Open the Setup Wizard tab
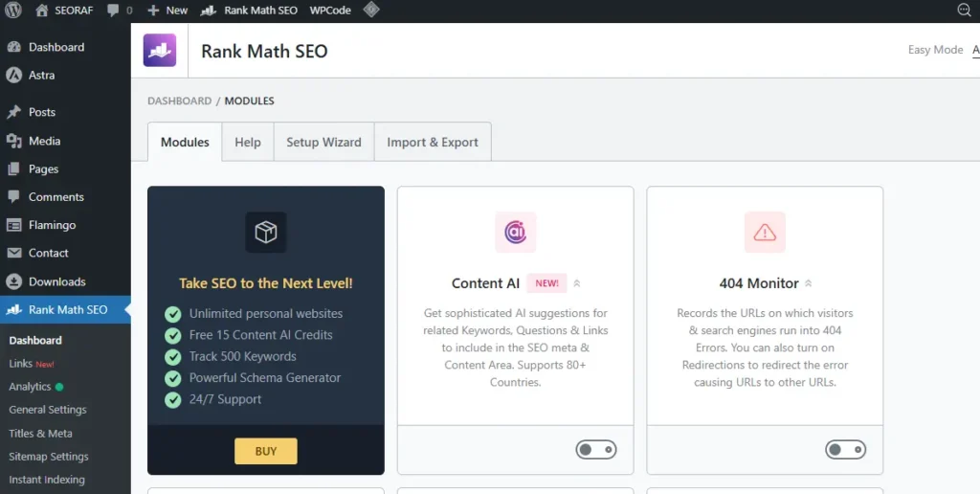Image resolution: width=980 pixels, height=494 pixels. point(323,142)
